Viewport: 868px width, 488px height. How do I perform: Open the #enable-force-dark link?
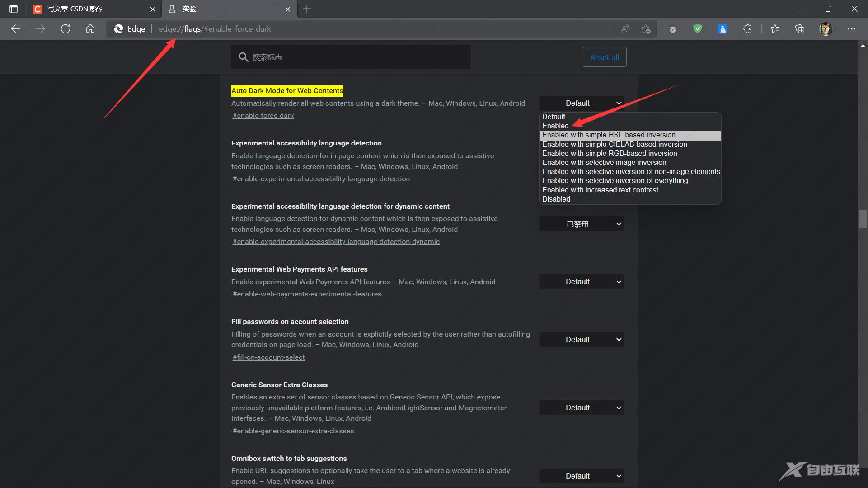coord(263,116)
